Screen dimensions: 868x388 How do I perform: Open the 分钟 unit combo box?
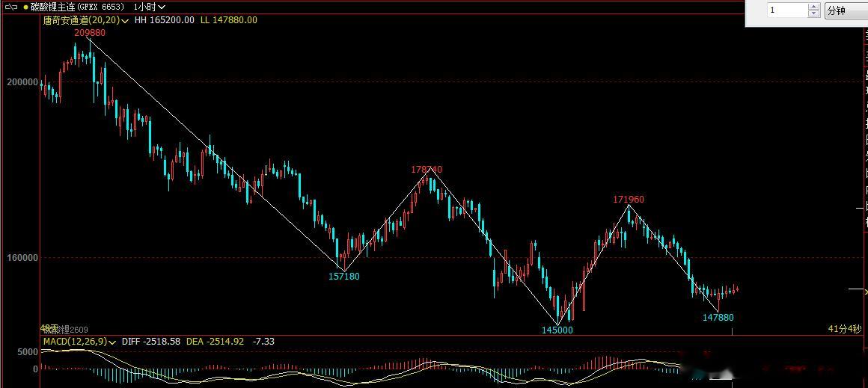(846, 10)
